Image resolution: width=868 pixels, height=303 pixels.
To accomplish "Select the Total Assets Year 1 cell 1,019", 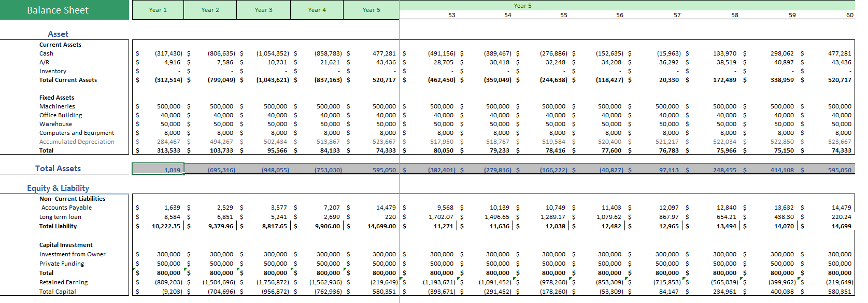I will tap(158, 169).
